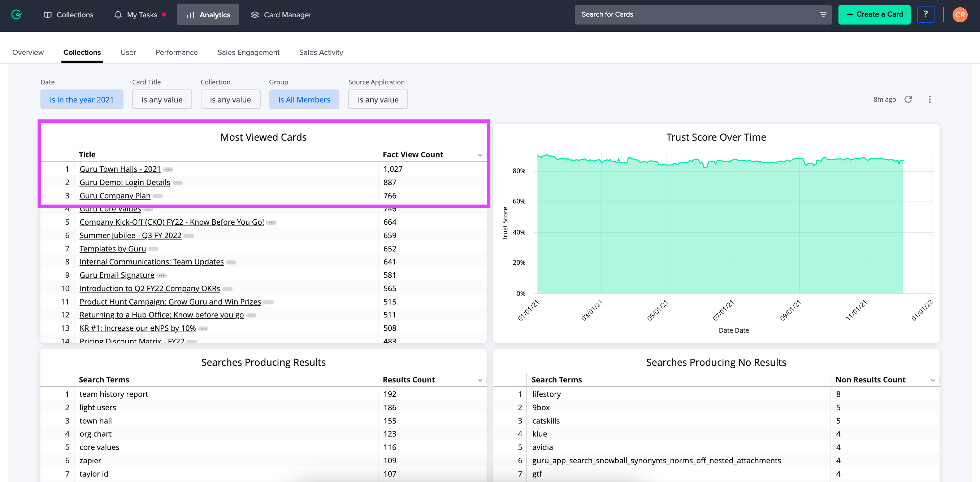Click the tag pill beside Company Kick-Off (CKO) FY22
The height and width of the screenshot is (482, 980).
(271, 222)
